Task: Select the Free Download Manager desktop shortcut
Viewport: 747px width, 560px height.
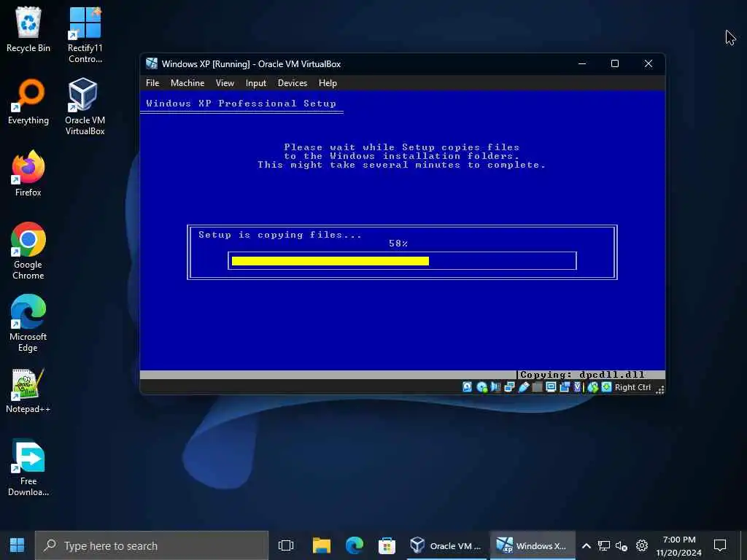Action: coord(28,467)
